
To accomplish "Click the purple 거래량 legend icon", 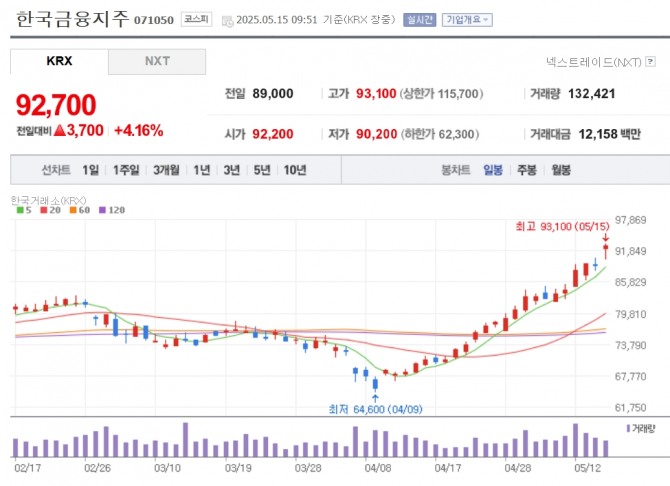I will click(x=627, y=428).
